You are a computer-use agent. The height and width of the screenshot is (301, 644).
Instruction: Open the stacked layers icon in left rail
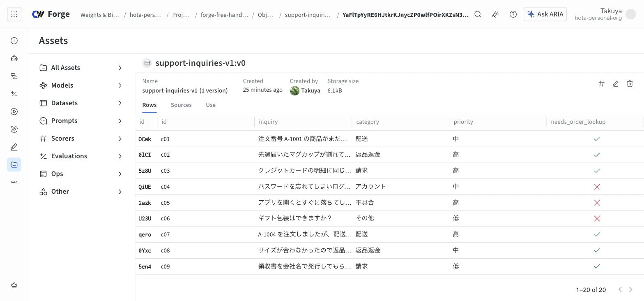[14, 76]
